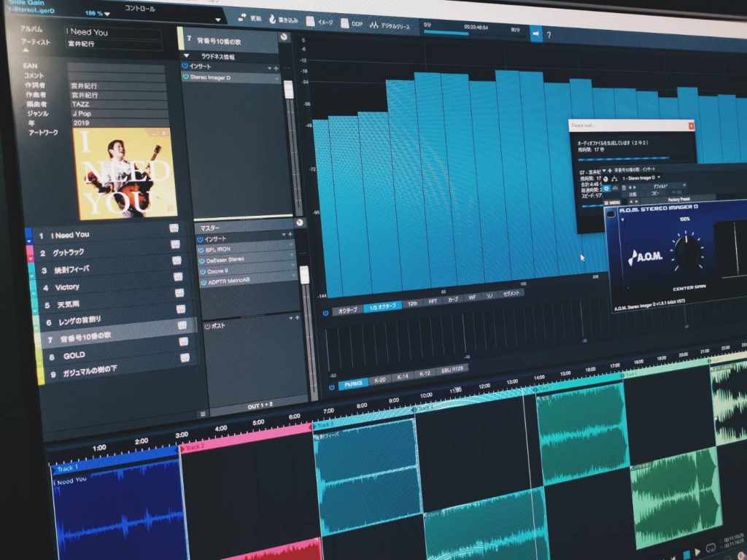
Task: Click waveform icon for track 天気雨
Action: (x=179, y=293)
